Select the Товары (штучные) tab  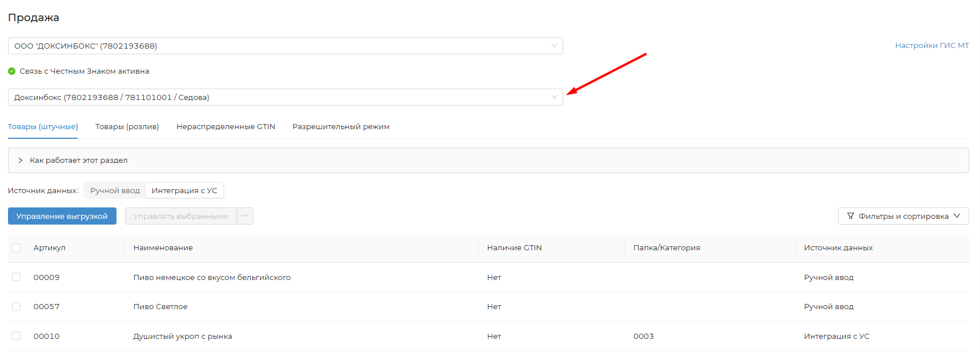coord(43,127)
